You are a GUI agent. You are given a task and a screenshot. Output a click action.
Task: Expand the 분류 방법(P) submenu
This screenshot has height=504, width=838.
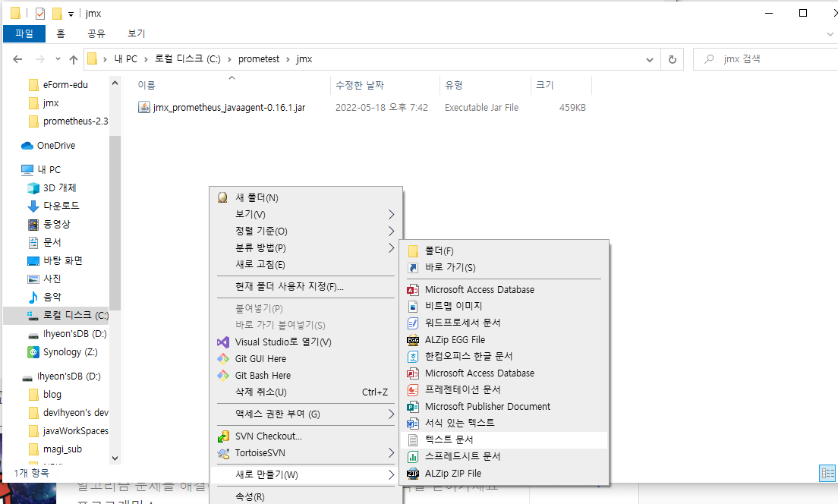tap(306, 248)
